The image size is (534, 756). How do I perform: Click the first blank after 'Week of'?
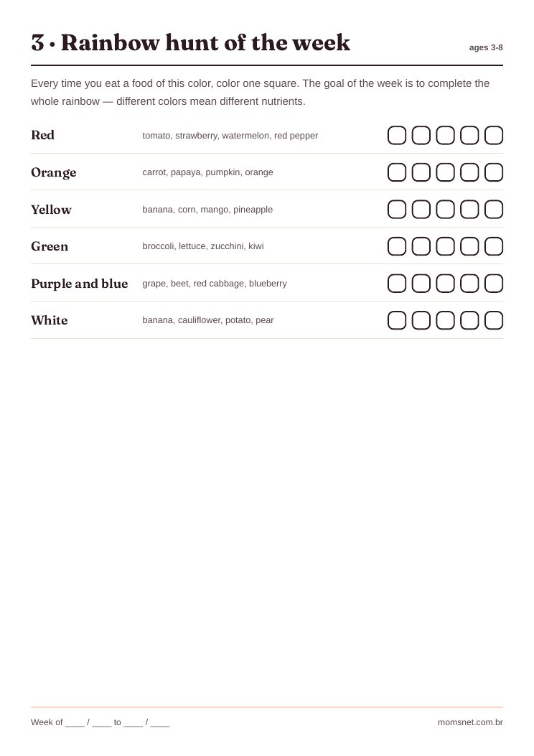75,722
